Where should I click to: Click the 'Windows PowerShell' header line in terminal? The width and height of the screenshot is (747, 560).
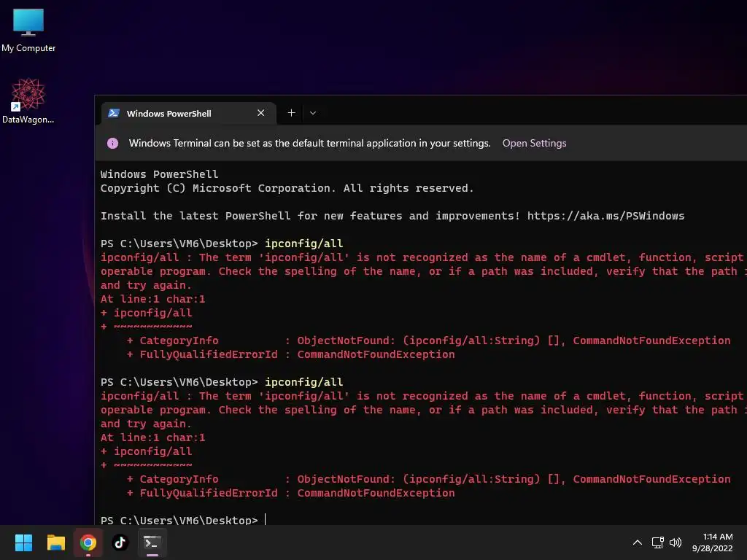[159, 174]
